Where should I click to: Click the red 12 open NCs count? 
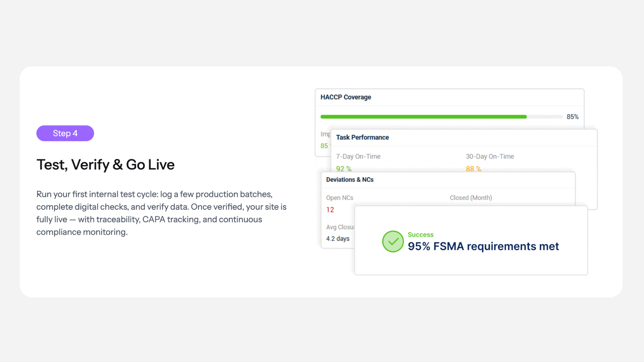(x=330, y=210)
